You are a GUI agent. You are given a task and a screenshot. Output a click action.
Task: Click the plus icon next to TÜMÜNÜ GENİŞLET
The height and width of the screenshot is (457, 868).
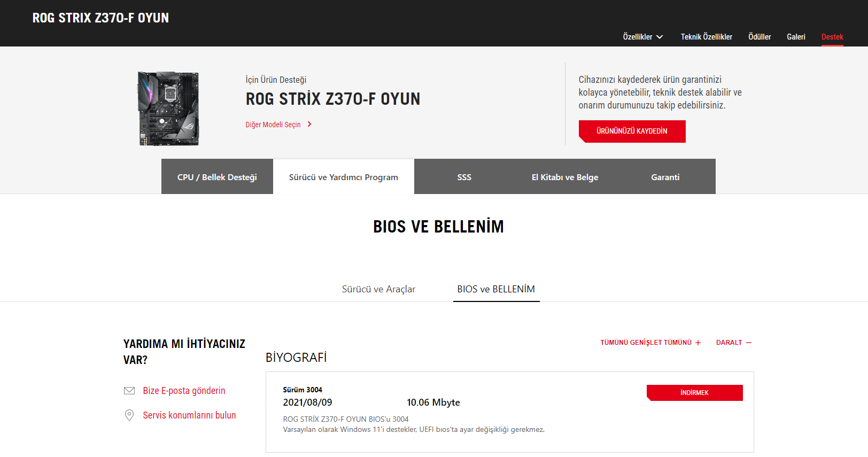[698, 343]
